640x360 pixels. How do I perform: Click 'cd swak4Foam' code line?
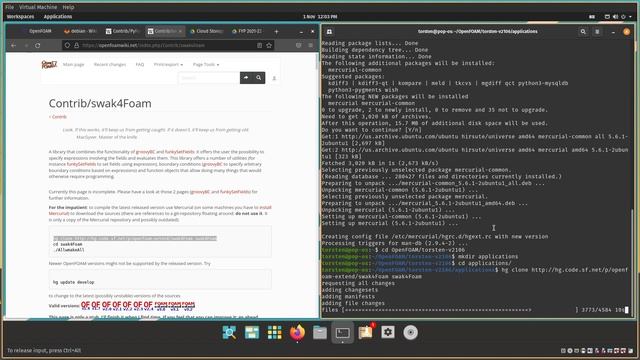point(67,244)
